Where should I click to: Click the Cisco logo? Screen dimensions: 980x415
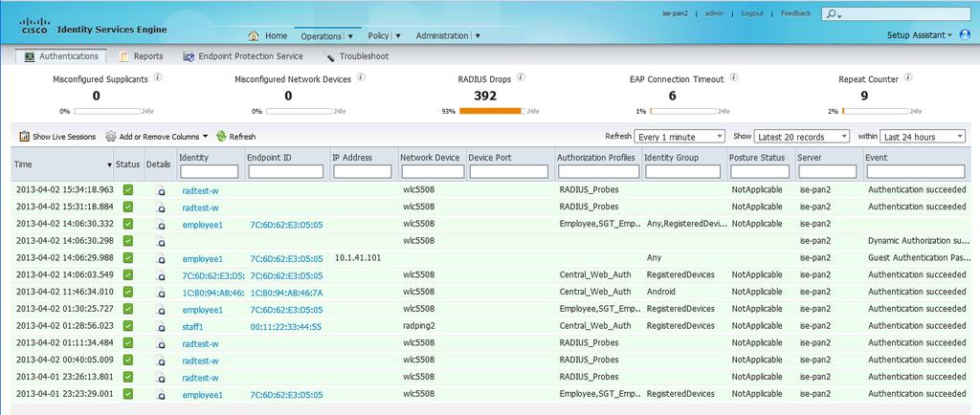tap(35, 26)
